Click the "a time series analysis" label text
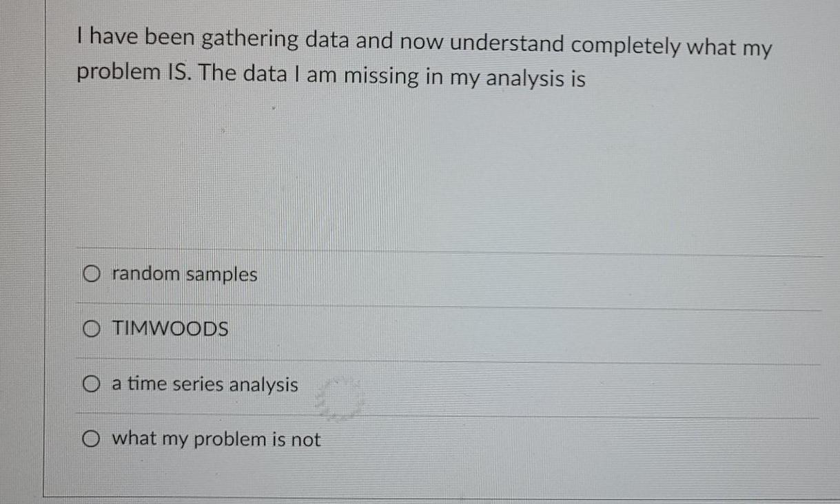840x504 pixels. tap(203, 384)
